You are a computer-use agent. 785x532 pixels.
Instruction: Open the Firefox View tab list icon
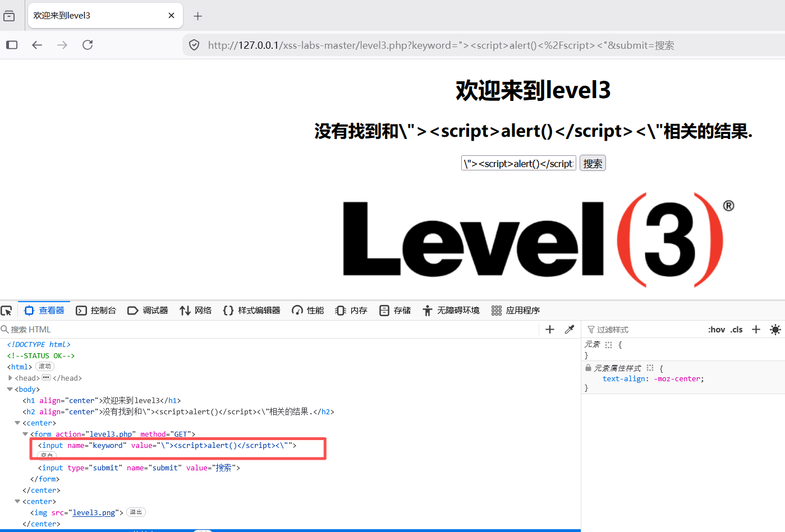pos(9,16)
